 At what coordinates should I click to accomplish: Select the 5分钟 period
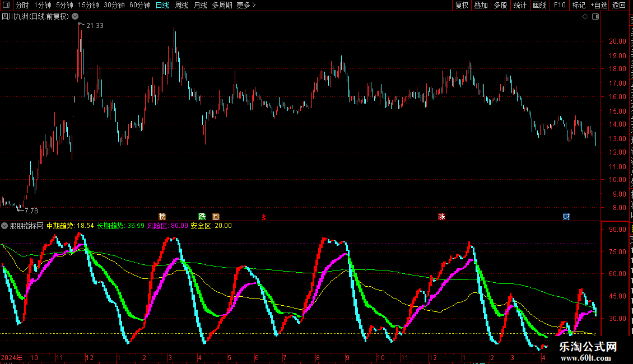coord(64,5)
